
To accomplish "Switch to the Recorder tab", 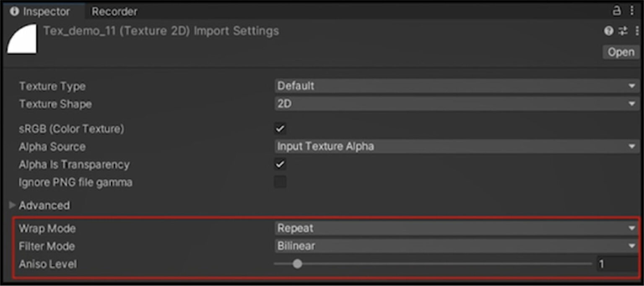I will coord(114,11).
